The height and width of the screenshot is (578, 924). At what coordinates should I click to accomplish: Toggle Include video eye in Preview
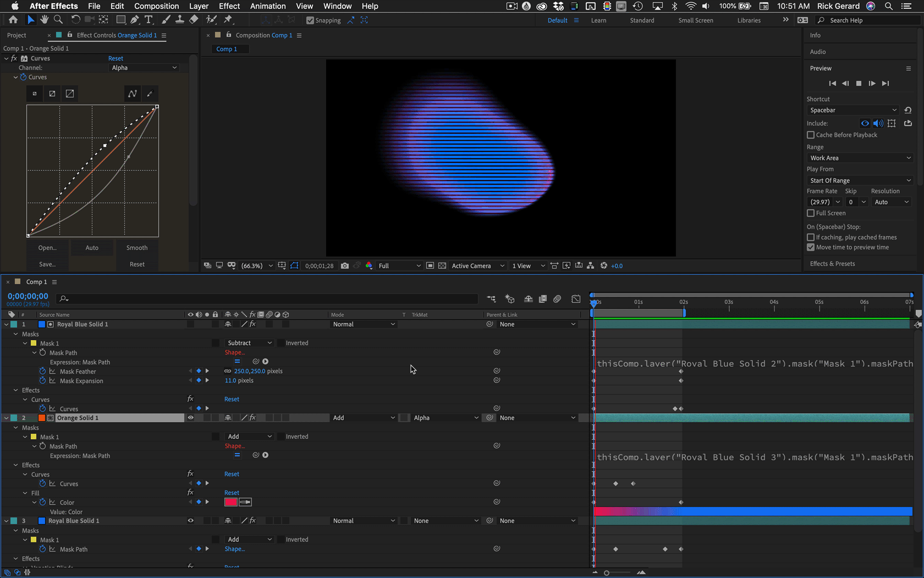point(865,123)
